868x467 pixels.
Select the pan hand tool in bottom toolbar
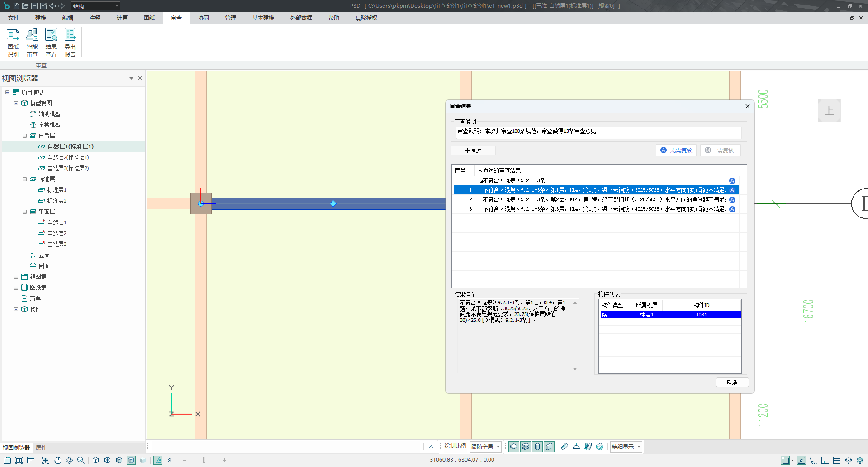coord(57,460)
